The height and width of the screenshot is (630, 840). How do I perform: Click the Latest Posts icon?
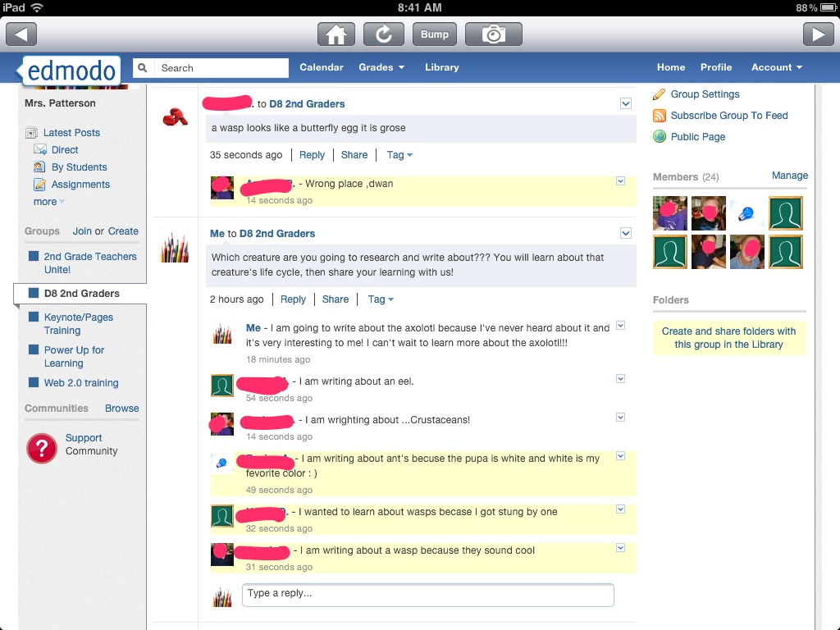point(31,133)
